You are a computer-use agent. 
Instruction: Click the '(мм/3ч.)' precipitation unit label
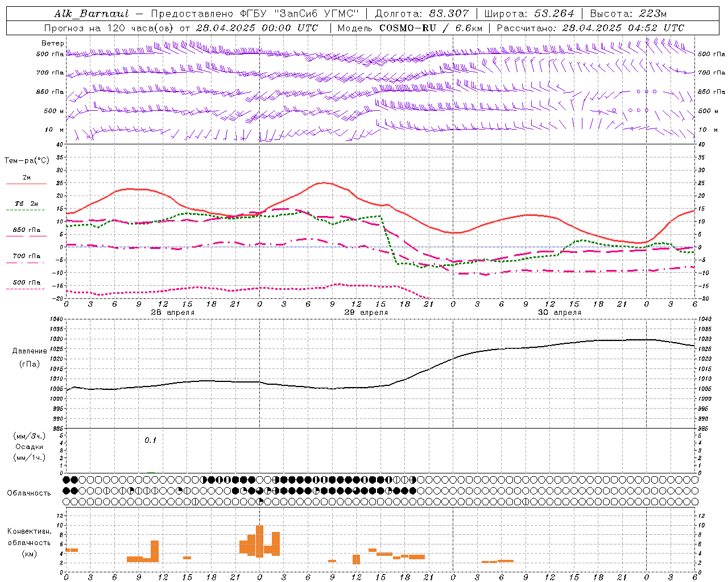(30, 436)
